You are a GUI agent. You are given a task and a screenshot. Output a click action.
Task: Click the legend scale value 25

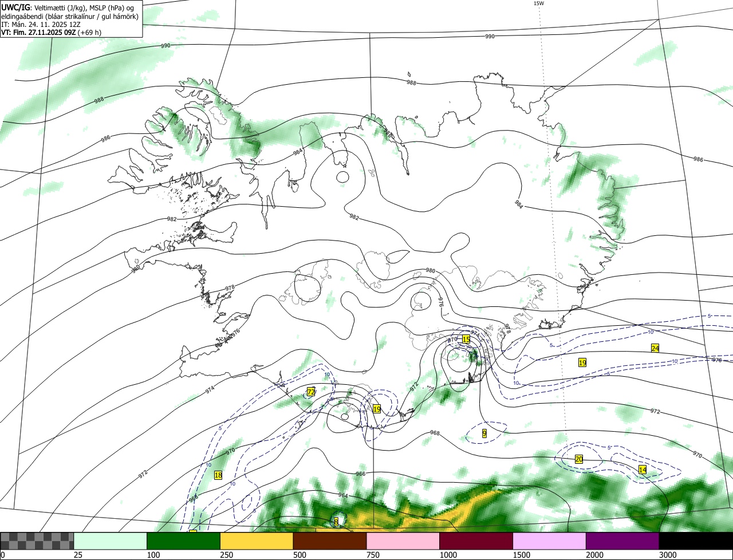coord(78,555)
